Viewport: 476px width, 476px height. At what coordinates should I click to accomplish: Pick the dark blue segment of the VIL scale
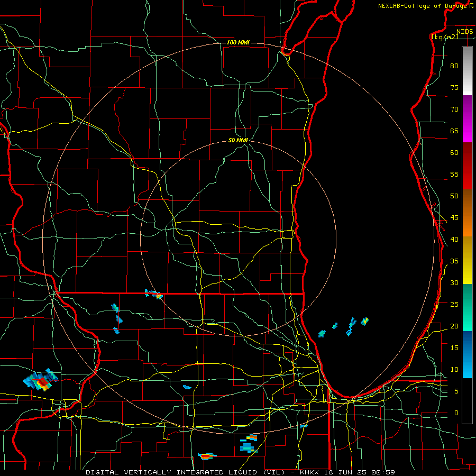click(x=467, y=343)
